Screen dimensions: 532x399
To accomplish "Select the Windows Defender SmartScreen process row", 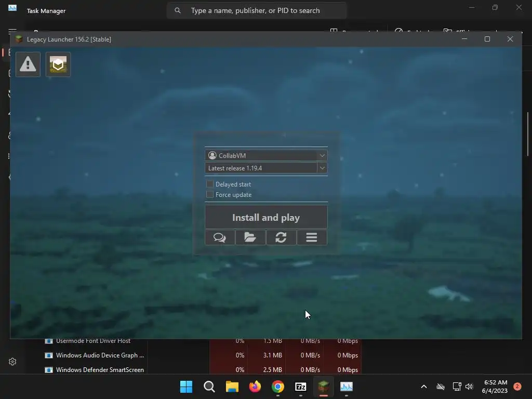I will pyautogui.click(x=203, y=369).
